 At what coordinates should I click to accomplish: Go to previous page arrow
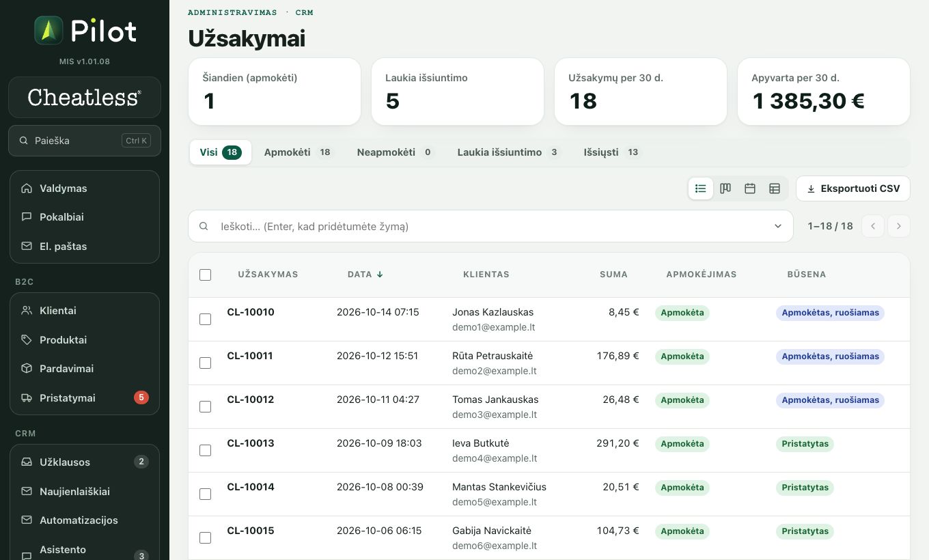(873, 226)
